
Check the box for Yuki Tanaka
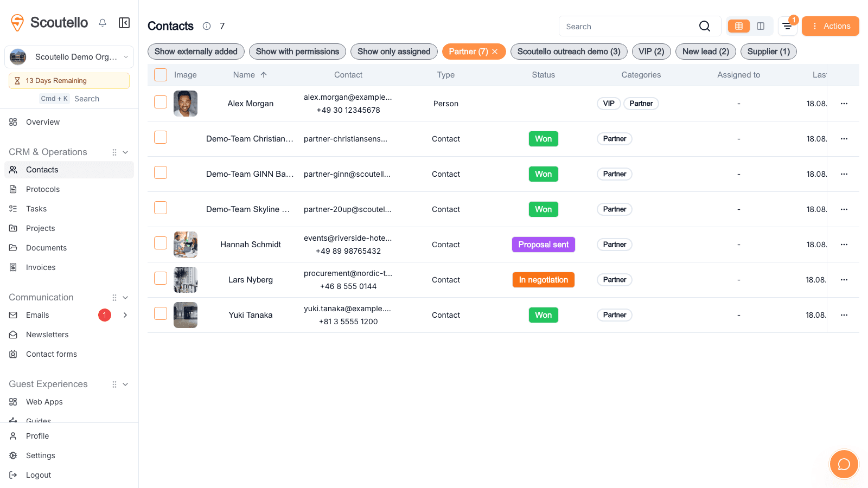161,313
